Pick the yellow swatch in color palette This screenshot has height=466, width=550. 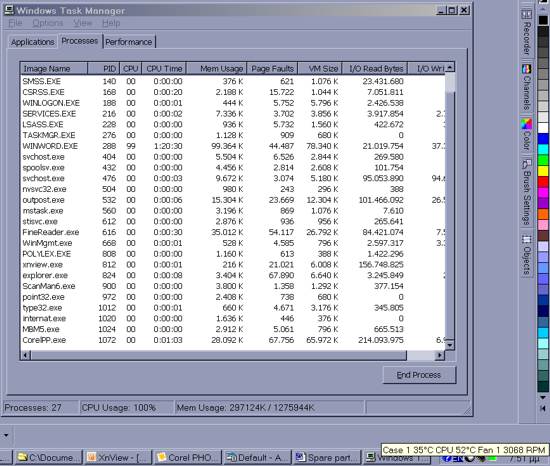click(543, 171)
